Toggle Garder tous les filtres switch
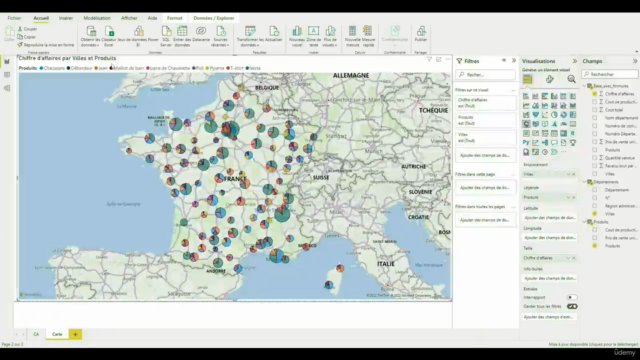640x360 pixels. tap(572, 306)
